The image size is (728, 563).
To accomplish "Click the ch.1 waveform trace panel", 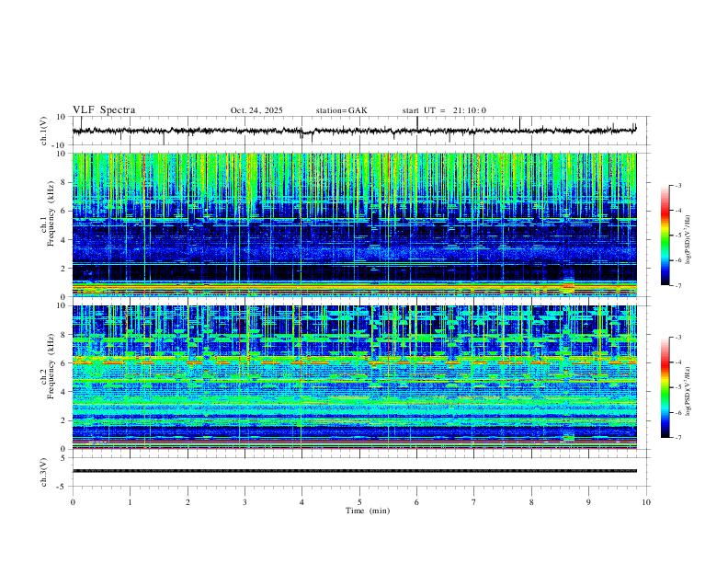I will (x=361, y=131).
